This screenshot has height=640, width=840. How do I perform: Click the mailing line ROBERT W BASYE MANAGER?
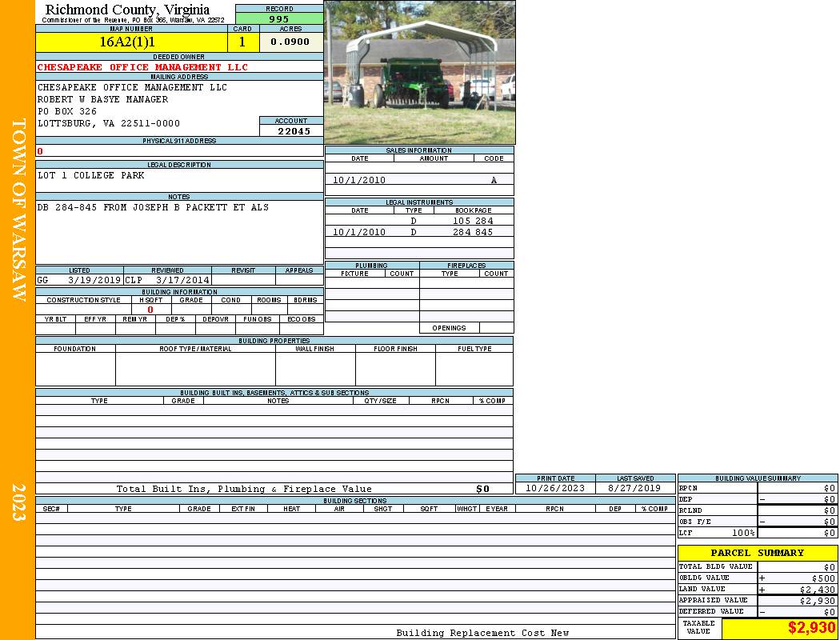tap(102, 99)
